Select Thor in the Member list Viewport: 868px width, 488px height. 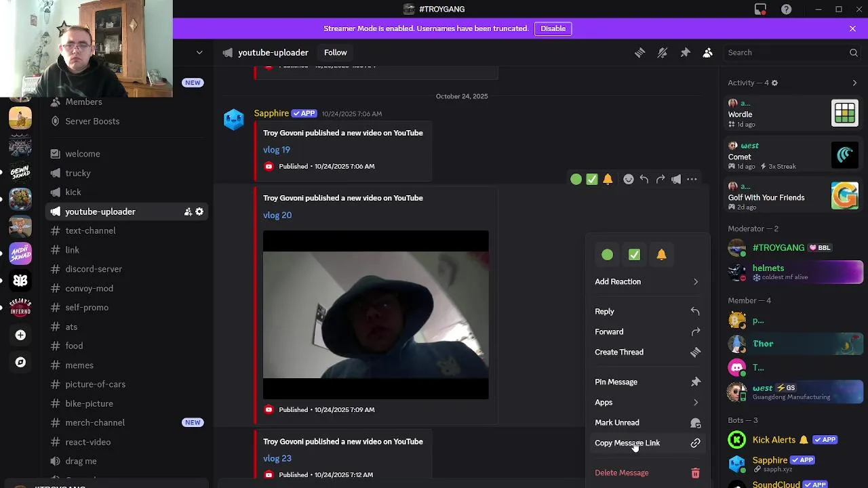coord(794,344)
